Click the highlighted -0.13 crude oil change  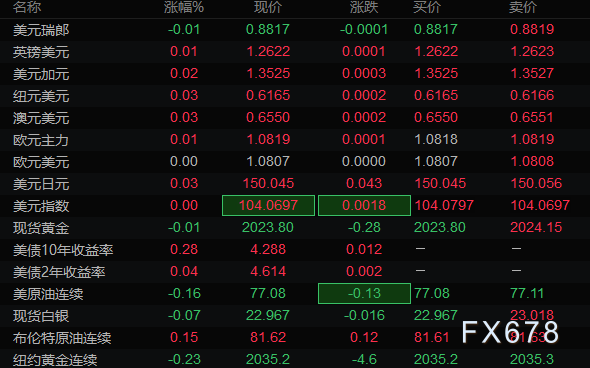point(364,293)
